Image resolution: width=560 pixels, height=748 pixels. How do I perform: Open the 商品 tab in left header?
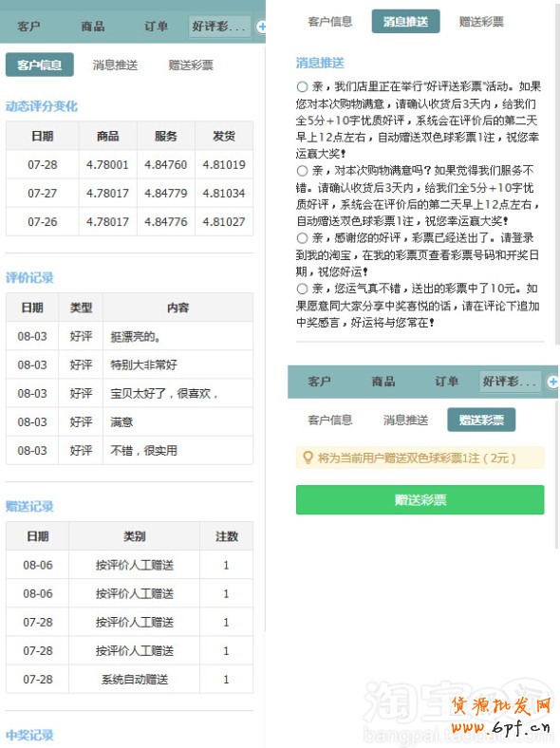(x=92, y=27)
